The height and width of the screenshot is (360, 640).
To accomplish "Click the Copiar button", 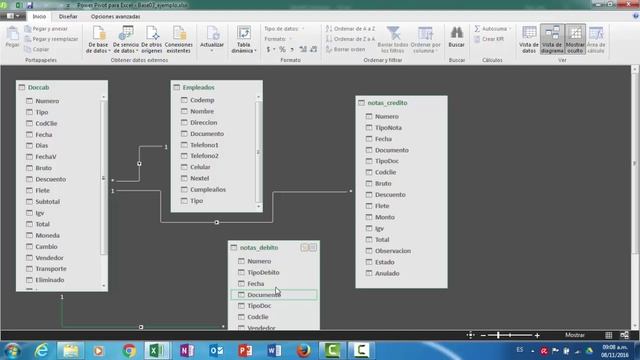I will coord(37,49).
